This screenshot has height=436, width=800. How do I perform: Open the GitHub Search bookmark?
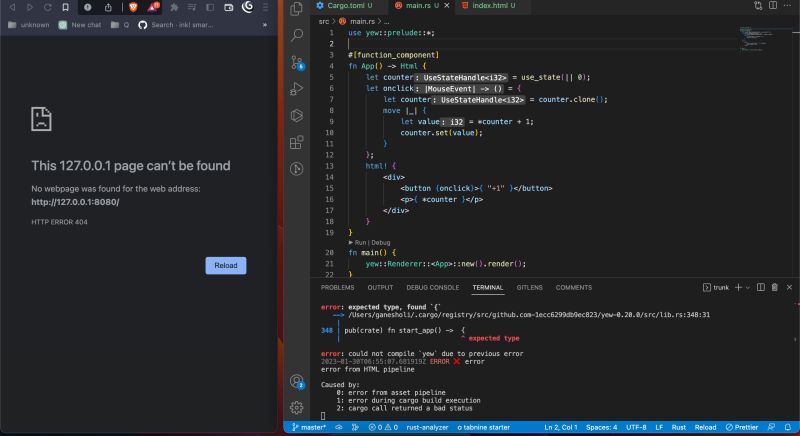(176, 24)
